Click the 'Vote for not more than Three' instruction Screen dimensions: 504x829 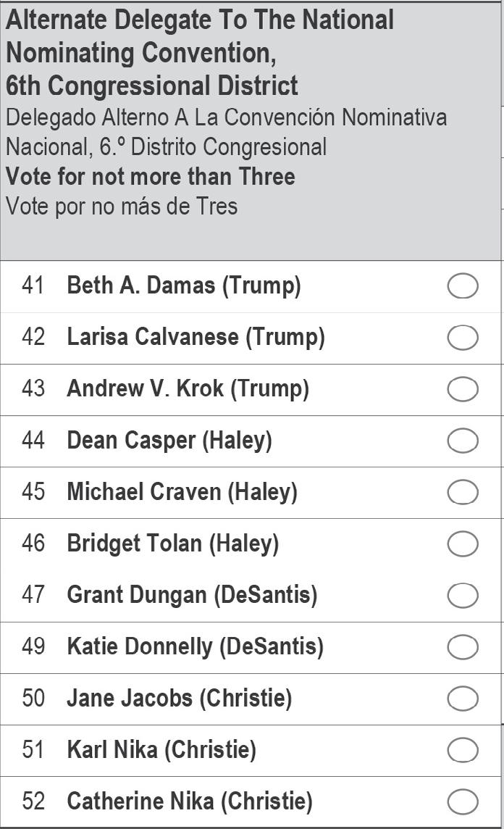[151, 177]
